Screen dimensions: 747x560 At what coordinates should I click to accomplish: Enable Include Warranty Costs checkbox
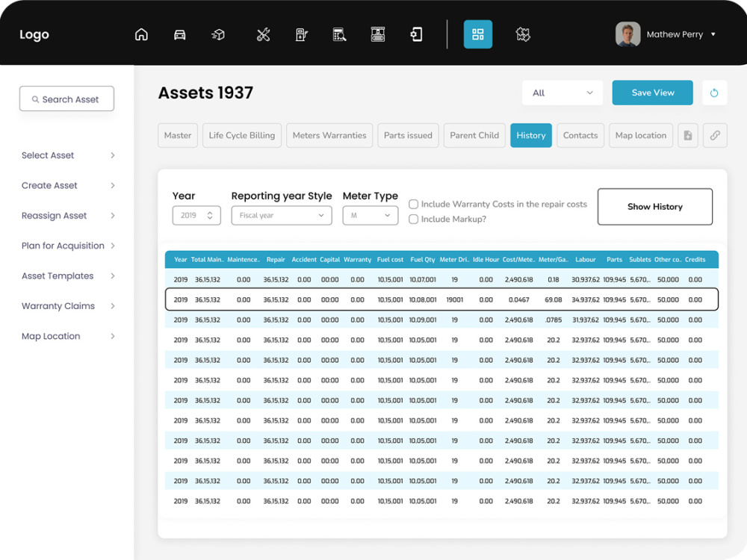414,205
